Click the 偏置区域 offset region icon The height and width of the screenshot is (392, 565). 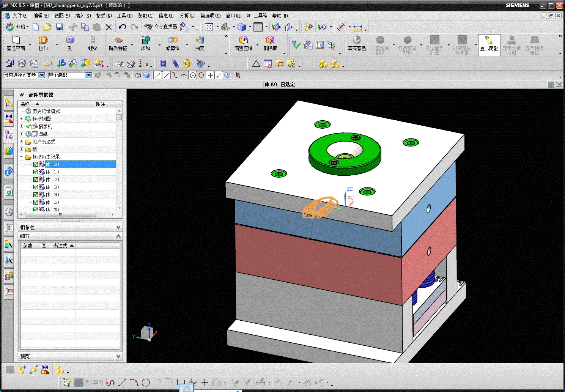click(x=243, y=40)
